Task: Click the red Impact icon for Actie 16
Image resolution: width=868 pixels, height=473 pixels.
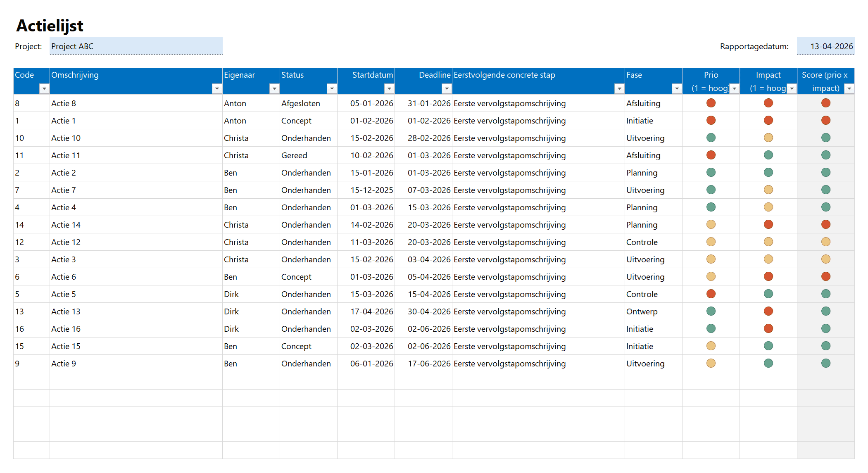Action: point(768,328)
